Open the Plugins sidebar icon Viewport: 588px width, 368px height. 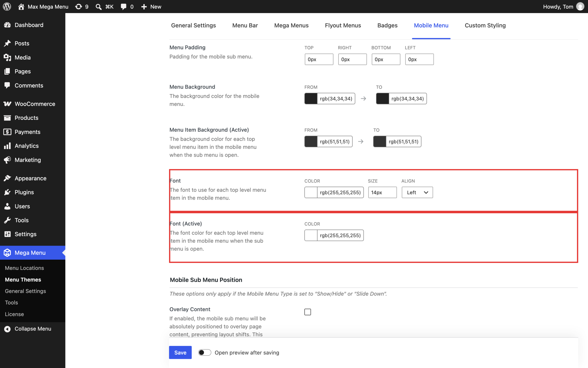click(7, 192)
